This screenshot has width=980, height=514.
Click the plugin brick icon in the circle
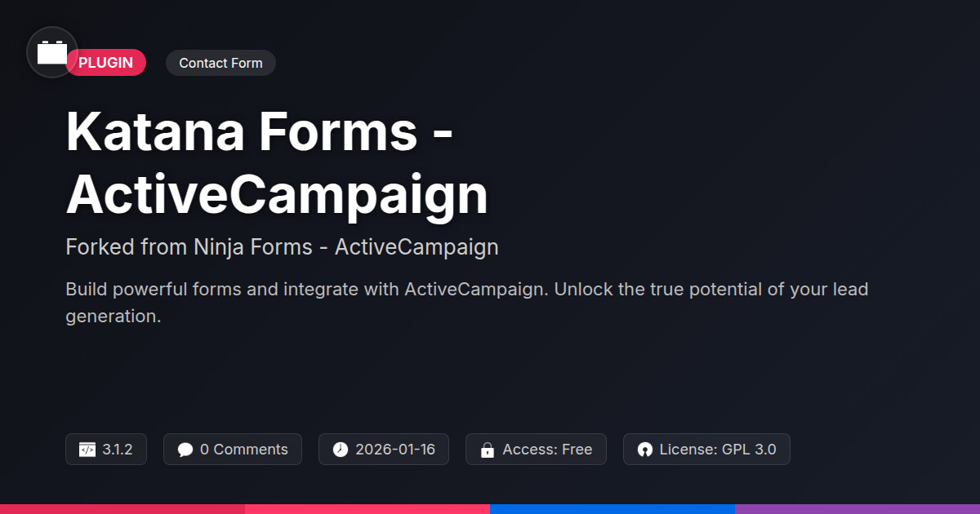tap(52, 53)
